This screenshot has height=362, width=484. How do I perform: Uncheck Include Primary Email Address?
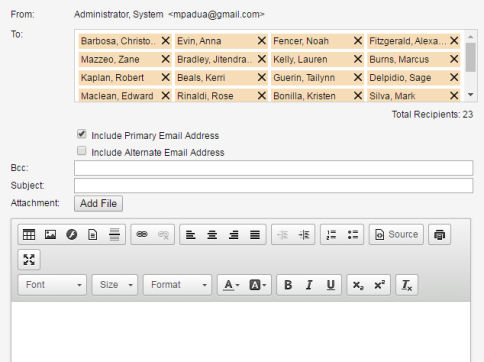tap(82, 134)
